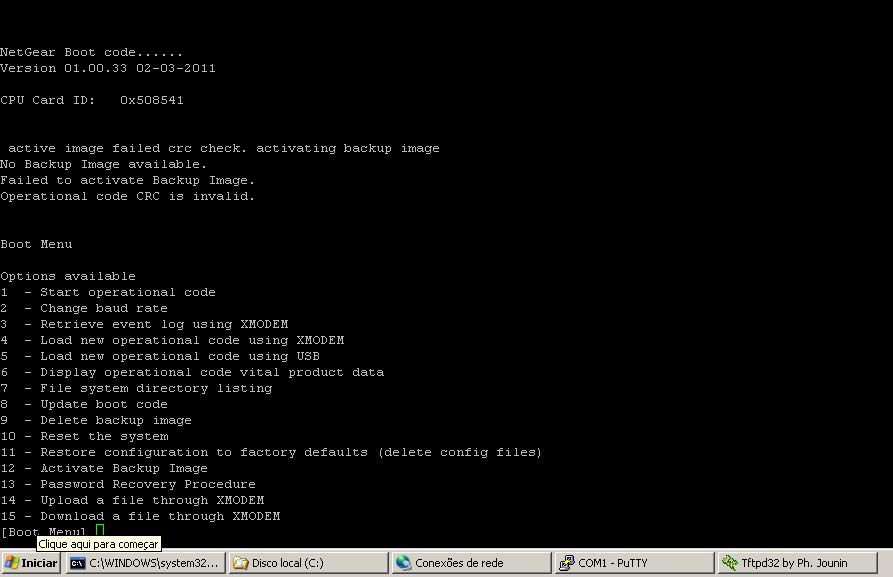Click option '9 - Delete backup image'
893x577 pixels.
coord(96,420)
